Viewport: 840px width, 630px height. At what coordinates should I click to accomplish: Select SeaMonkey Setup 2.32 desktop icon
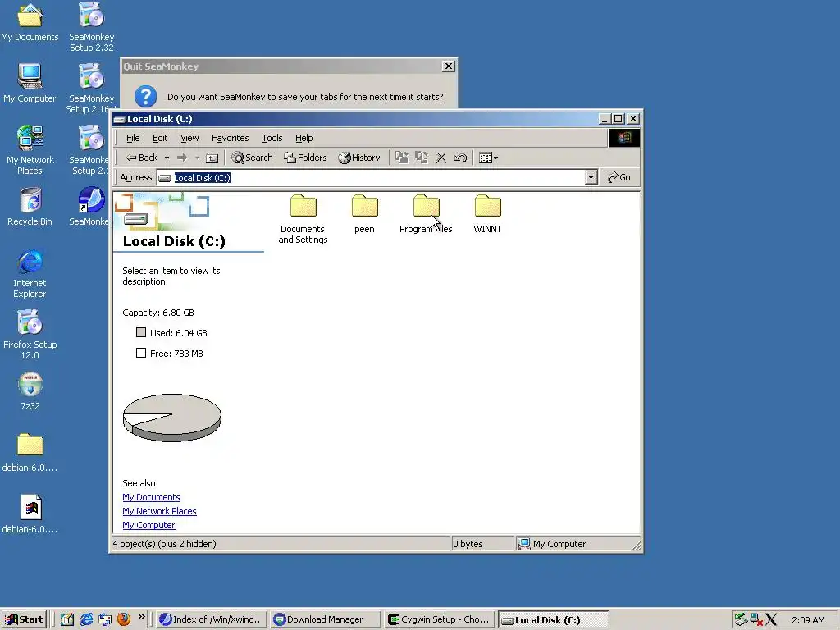coord(92,27)
